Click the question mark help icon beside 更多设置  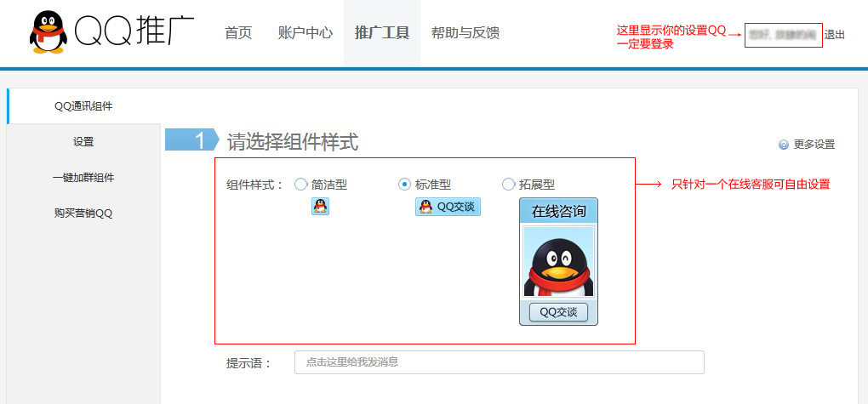(783, 145)
